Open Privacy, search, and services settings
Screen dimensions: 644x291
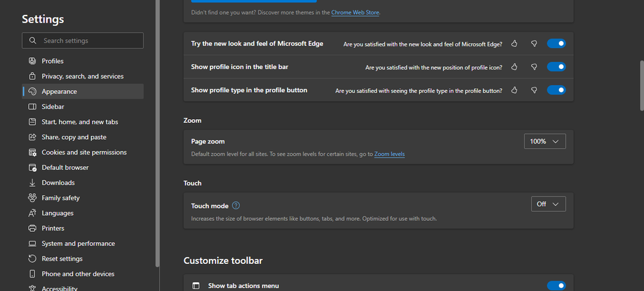tap(83, 76)
